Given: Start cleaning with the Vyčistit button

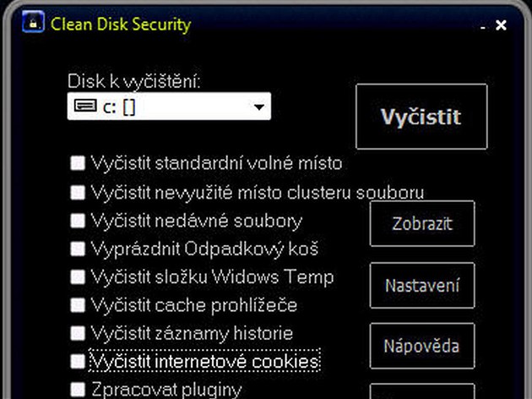Looking at the screenshot, I should pyautogui.click(x=421, y=117).
